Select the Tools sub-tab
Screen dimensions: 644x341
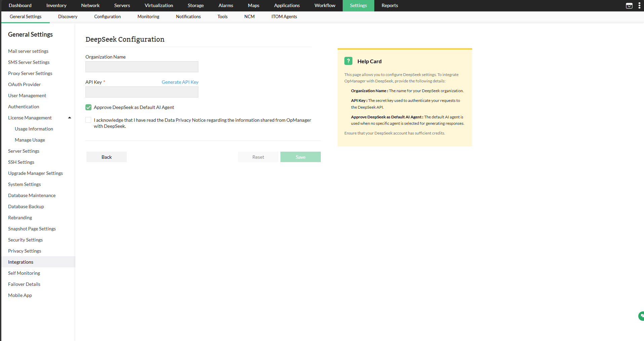click(x=222, y=17)
